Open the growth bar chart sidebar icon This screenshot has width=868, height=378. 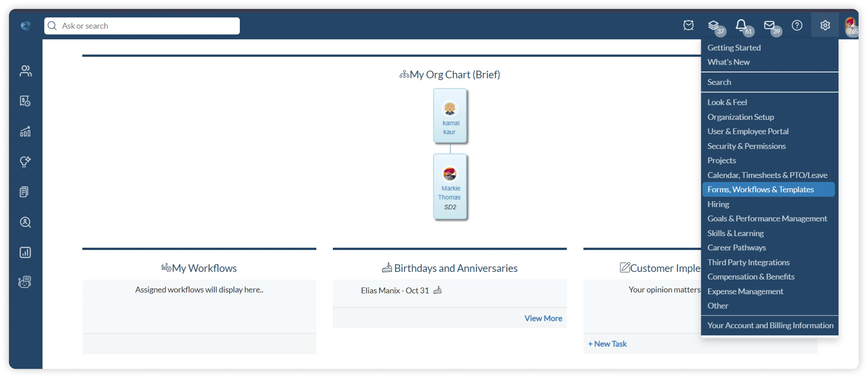click(x=25, y=131)
